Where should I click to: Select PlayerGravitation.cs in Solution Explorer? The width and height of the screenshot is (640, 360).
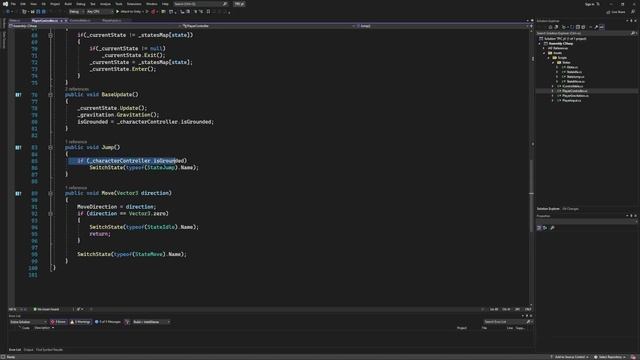(x=576, y=96)
